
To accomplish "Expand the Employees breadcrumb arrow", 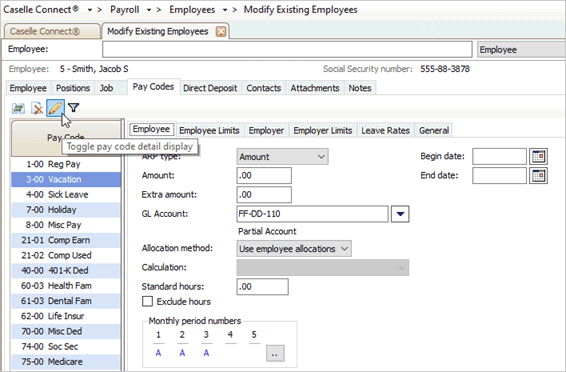I will pyautogui.click(x=225, y=10).
